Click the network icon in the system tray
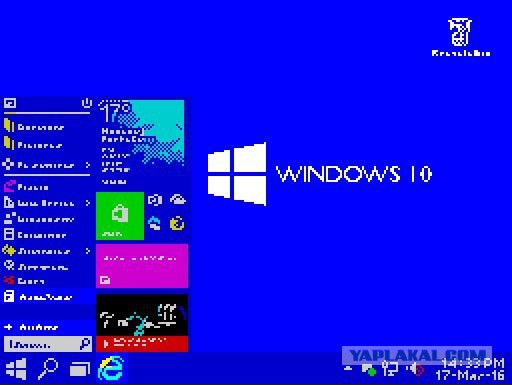The width and height of the screenshot is (512, 385). (x=389, y=368)
